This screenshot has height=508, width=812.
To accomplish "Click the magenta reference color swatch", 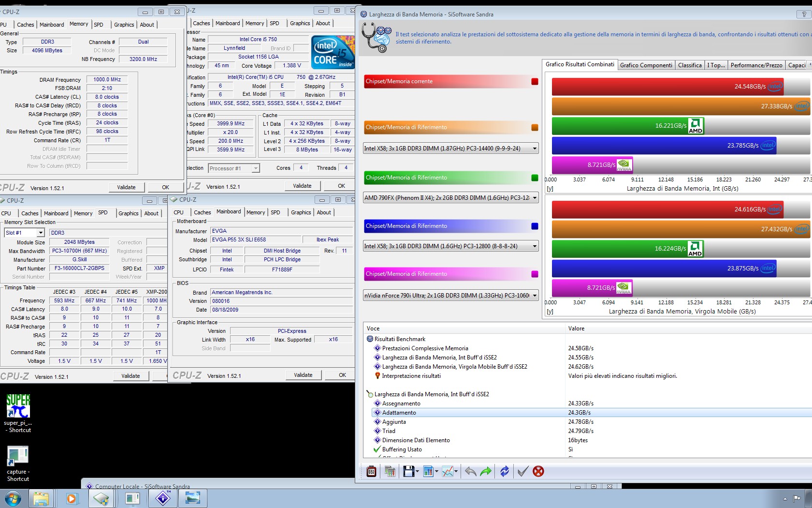I will (535, 274).
